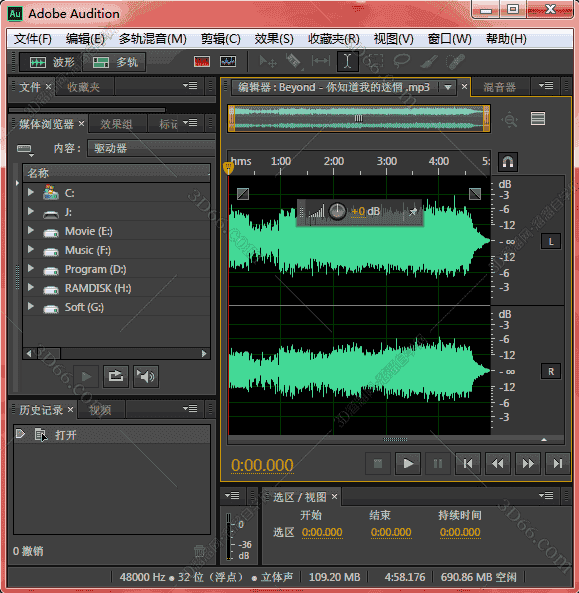Switch to the 混音器 tab
This screenshot has height=593, width=579.
(499, 87)
